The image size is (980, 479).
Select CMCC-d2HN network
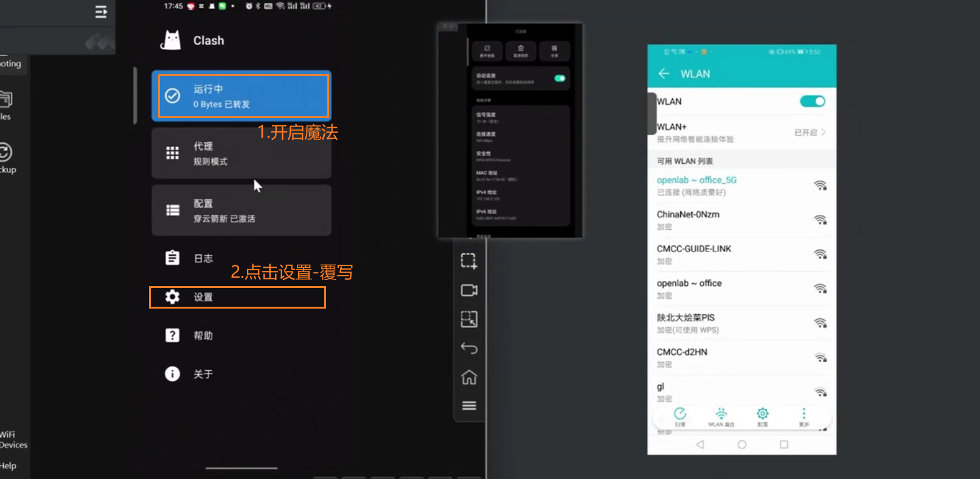click(x=742, y=358)
